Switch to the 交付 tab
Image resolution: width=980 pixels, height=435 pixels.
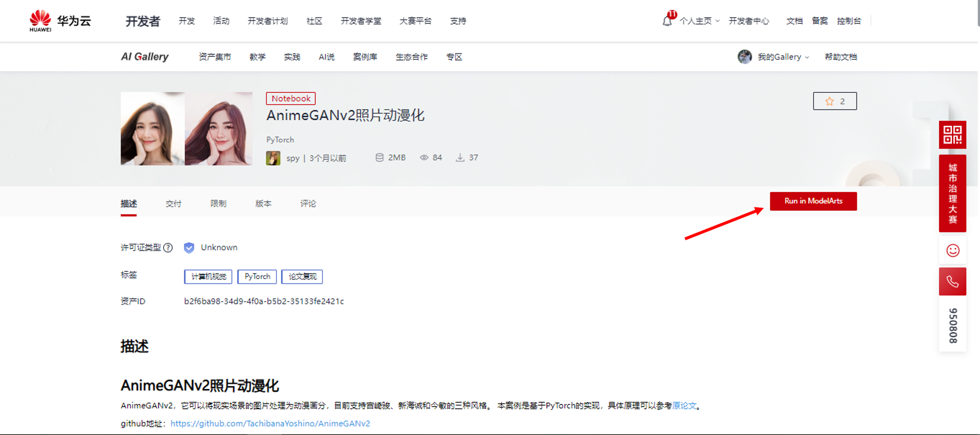click(173, 204)
